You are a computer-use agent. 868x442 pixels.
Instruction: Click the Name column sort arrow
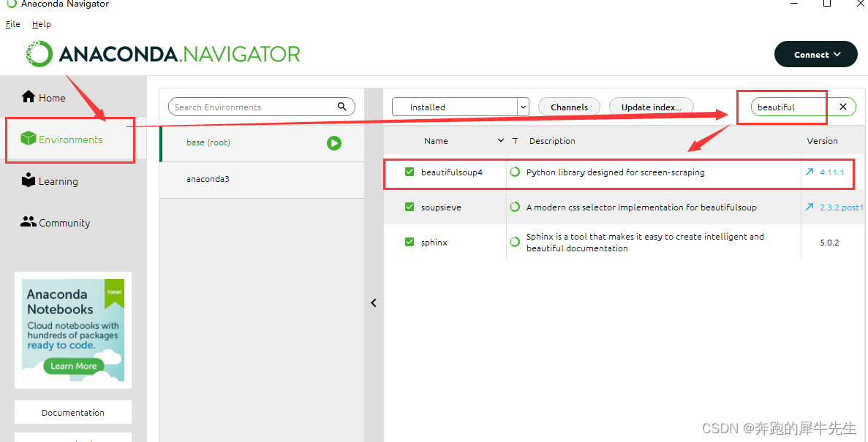500,140
